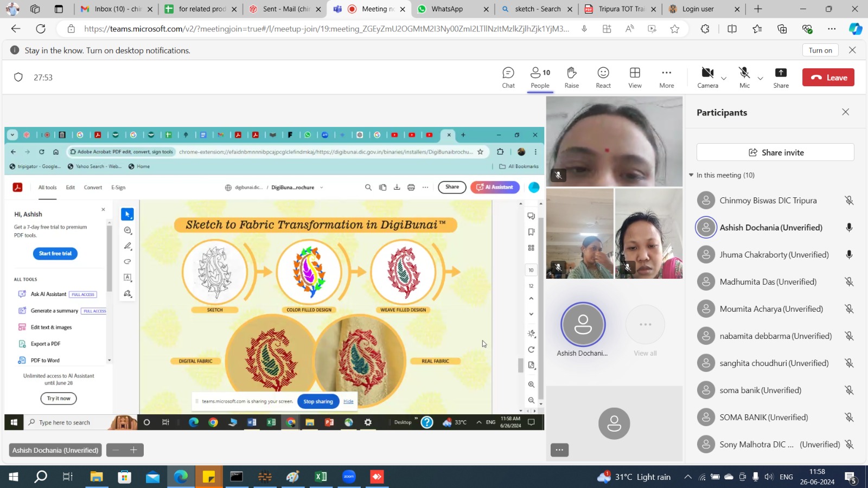Open a new browser tab
The height and width of the screenshot is (488, 868).
[x=758, y=9]
